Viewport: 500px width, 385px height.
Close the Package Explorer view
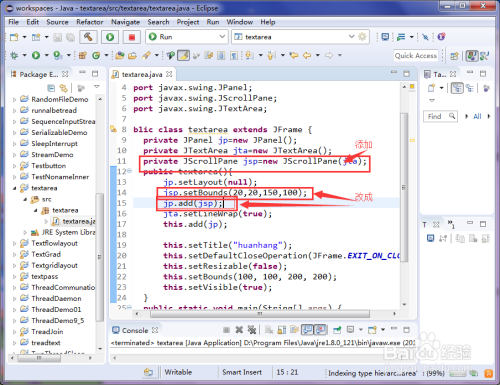[65, 74]
